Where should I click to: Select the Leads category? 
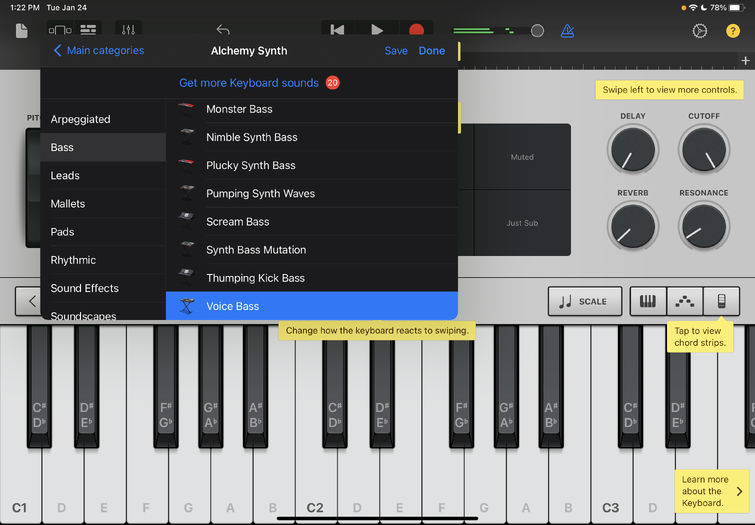[x=103, y=175]
